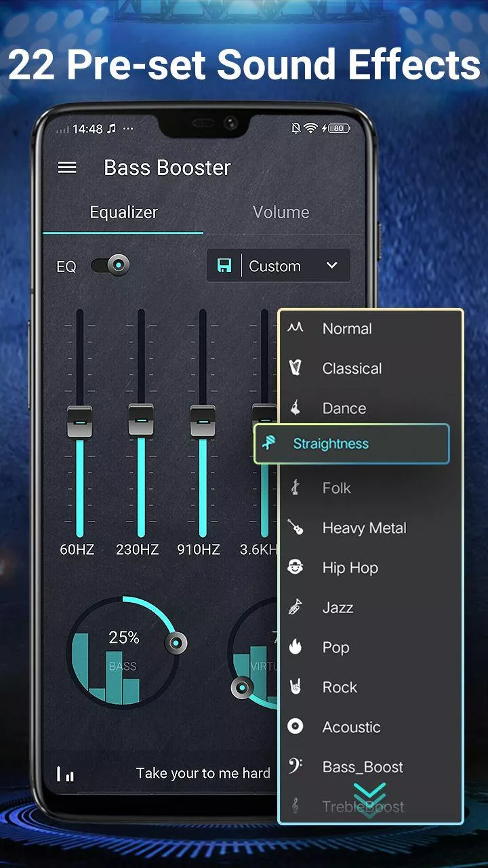
Task: Choose the Straightness preset
Action: tap(352, 444)
